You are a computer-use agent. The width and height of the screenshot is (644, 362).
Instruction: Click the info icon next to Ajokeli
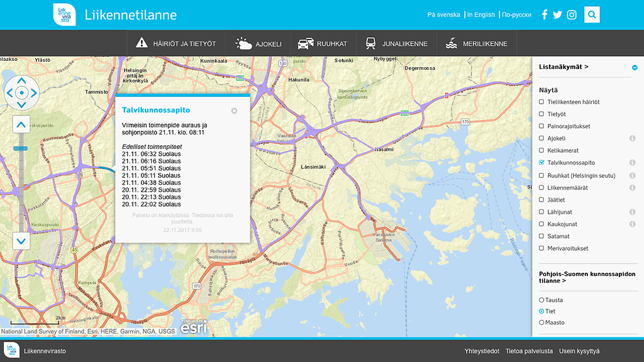632,138
